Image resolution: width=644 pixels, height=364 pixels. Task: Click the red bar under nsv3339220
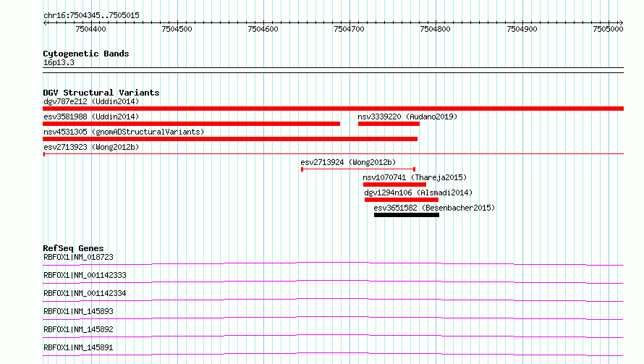tap(389, 124)
